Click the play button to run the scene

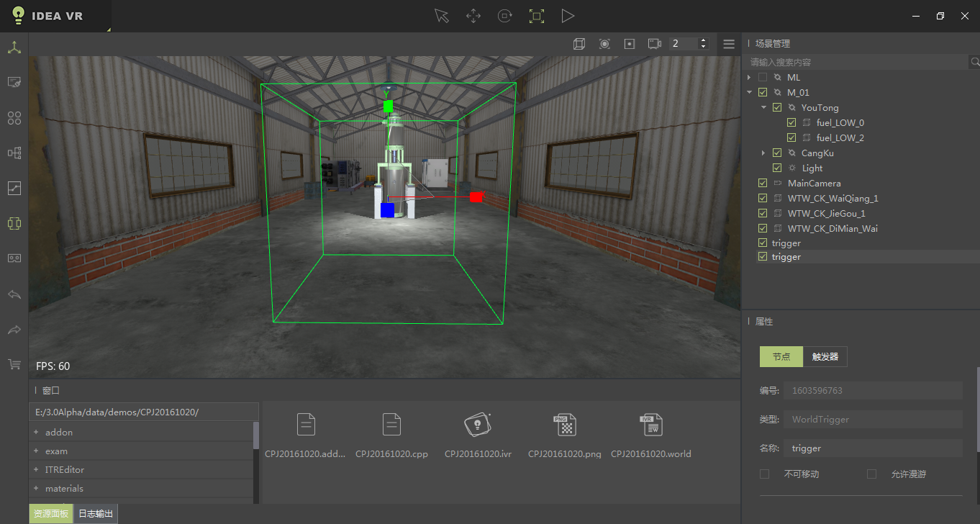pyautogui.click(x=568, y=15)
